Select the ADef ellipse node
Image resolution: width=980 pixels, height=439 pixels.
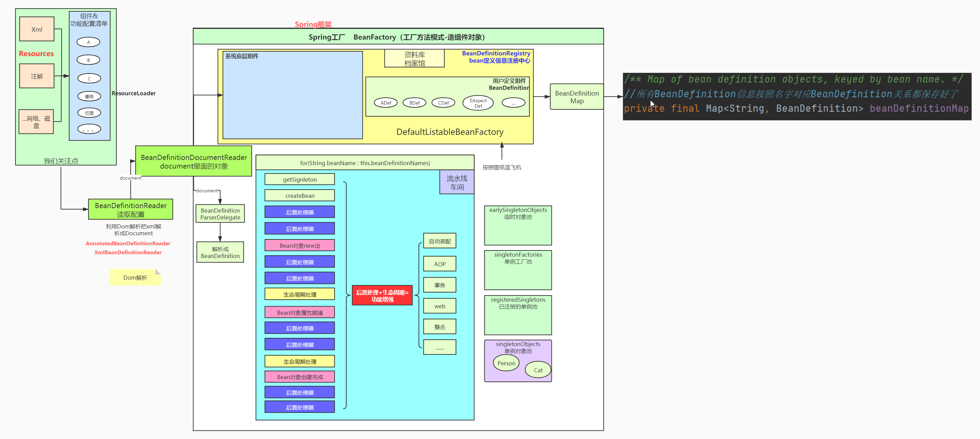[x=386, y=103]
